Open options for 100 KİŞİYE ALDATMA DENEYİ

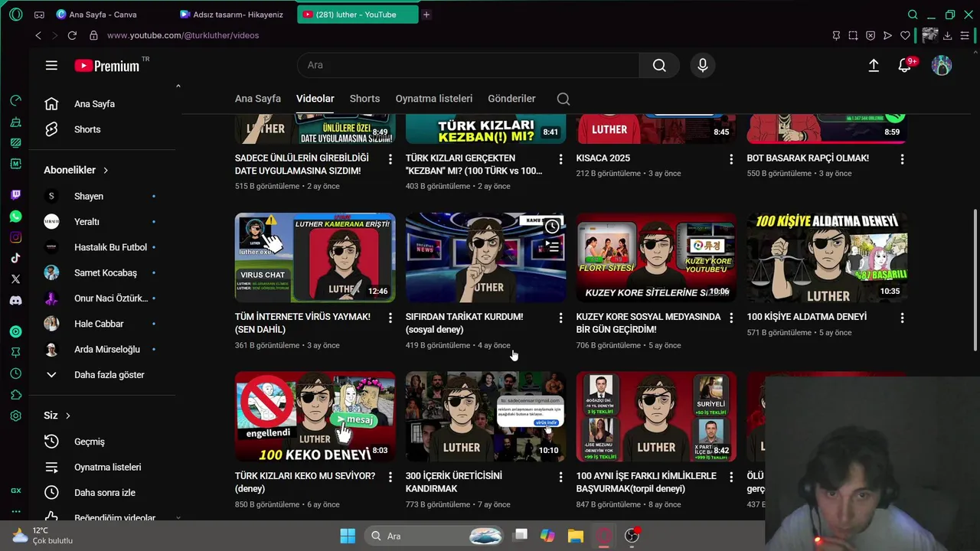902,318
